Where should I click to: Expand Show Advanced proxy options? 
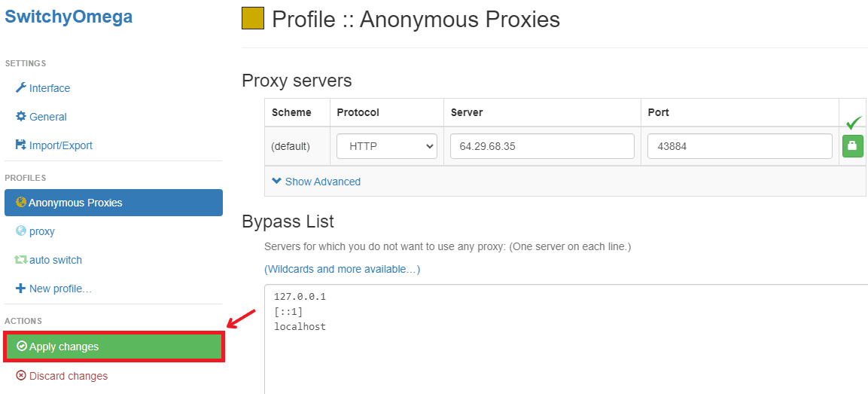tap(316, 182)
